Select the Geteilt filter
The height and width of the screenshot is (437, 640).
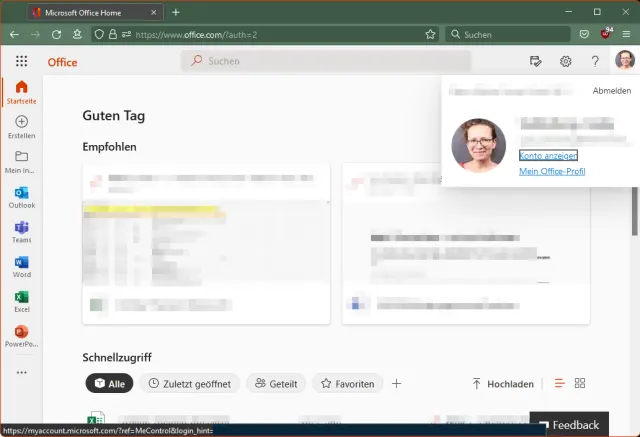point(276,384)
